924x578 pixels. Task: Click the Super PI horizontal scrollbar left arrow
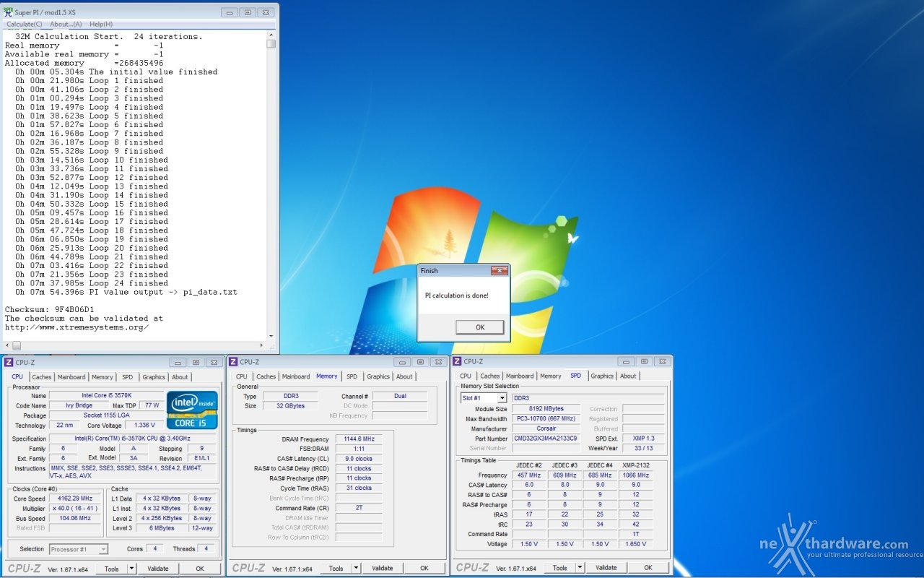coord(7,345)
